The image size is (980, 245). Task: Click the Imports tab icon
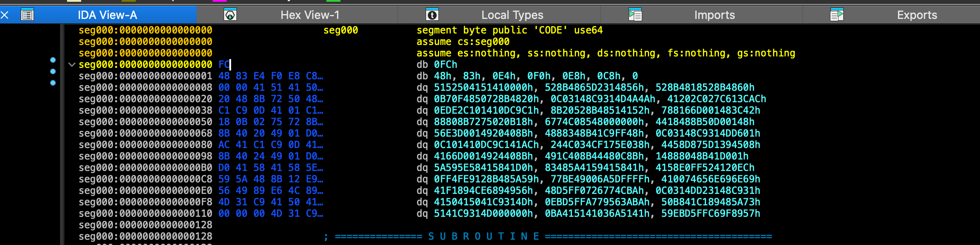[635, 15]
